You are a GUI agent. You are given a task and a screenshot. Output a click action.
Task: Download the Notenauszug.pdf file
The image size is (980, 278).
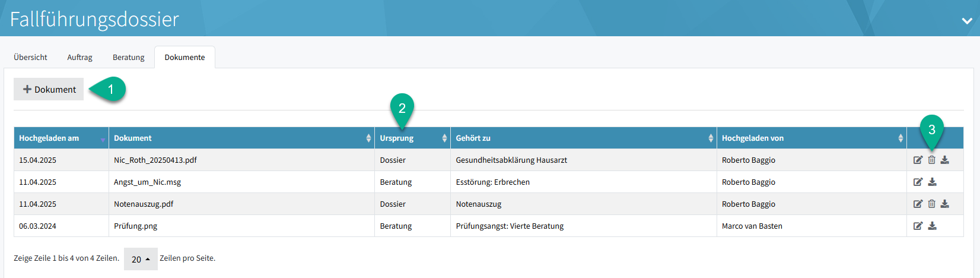[944, 204]
